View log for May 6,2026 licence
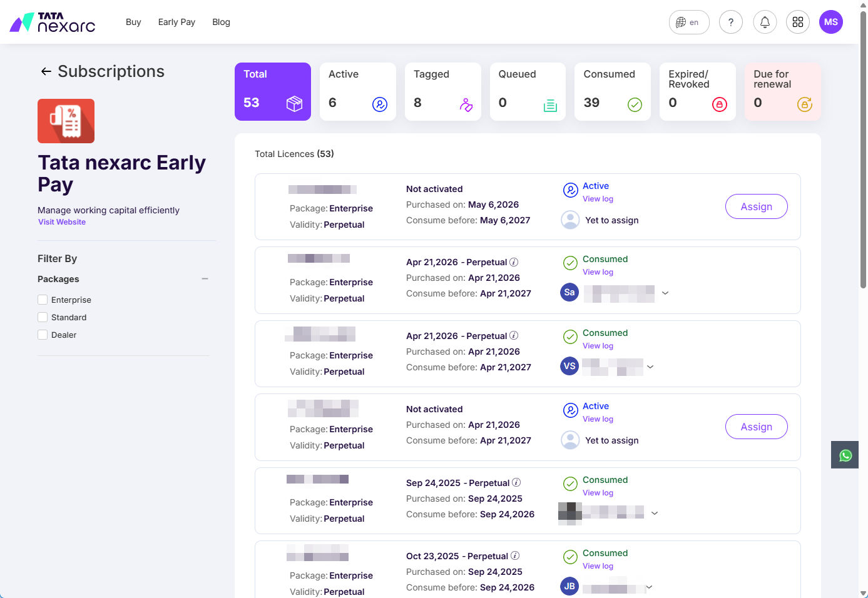The width and height of the screenshot is (868, 598). click(x=598, y=199)
